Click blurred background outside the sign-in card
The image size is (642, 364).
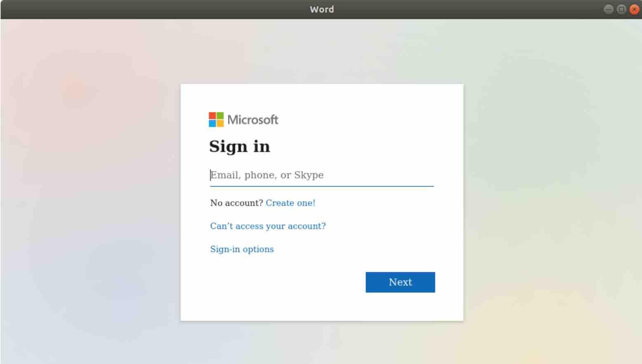[x=91, y=185]
